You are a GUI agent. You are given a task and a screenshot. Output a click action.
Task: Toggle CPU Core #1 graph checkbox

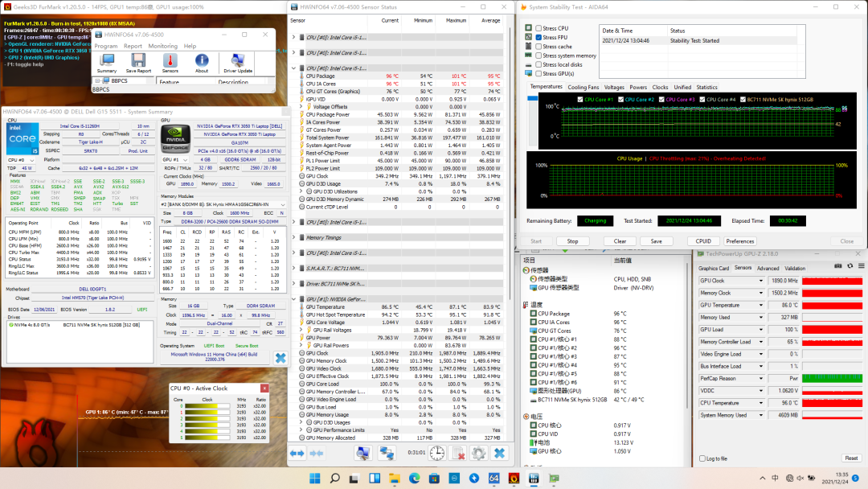coord(580,100)
